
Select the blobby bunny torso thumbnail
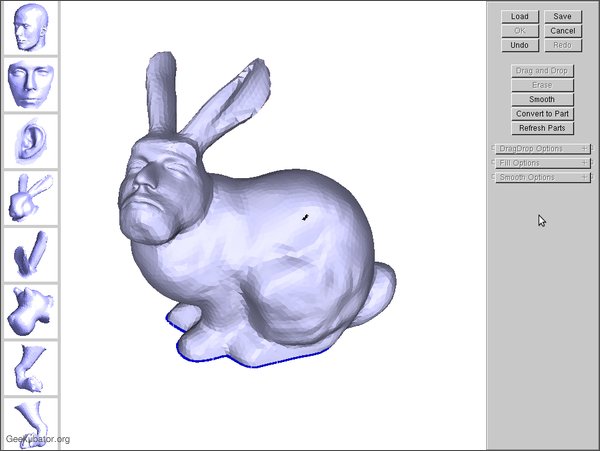[31, 311]
